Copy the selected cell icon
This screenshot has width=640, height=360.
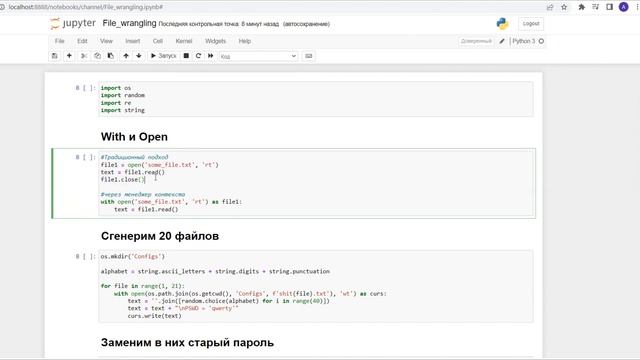pos(97,56)
